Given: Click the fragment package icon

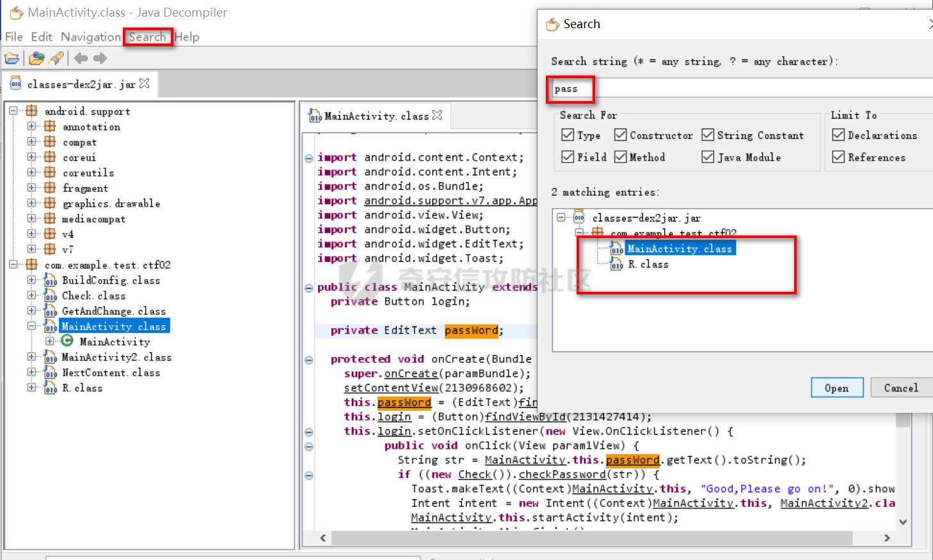Looking at the screenshot, I should point(50,188).
